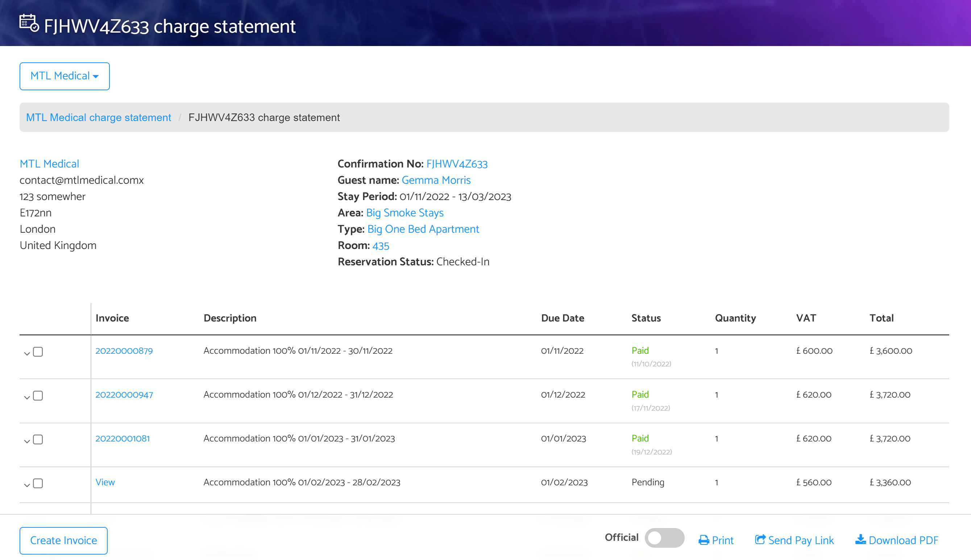Click the total £ 3,360.00

tap(890, 482)
